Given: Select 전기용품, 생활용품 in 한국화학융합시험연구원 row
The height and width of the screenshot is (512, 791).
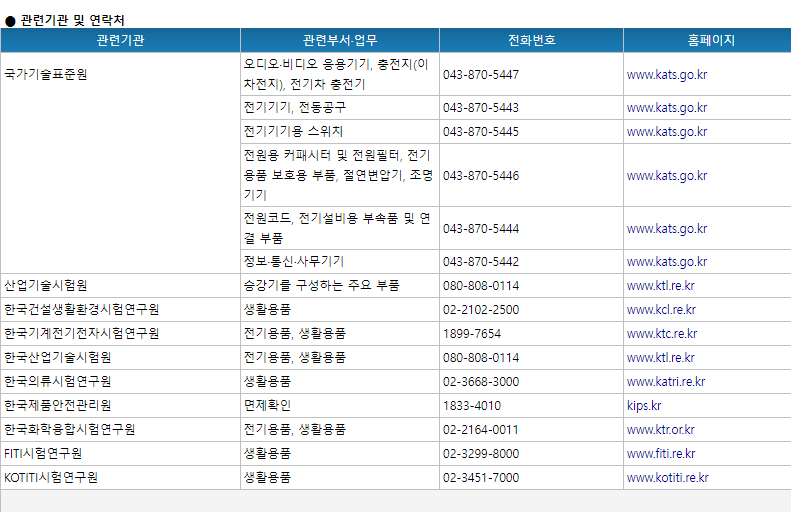Looking at the screenshot, I should (340, 430).
